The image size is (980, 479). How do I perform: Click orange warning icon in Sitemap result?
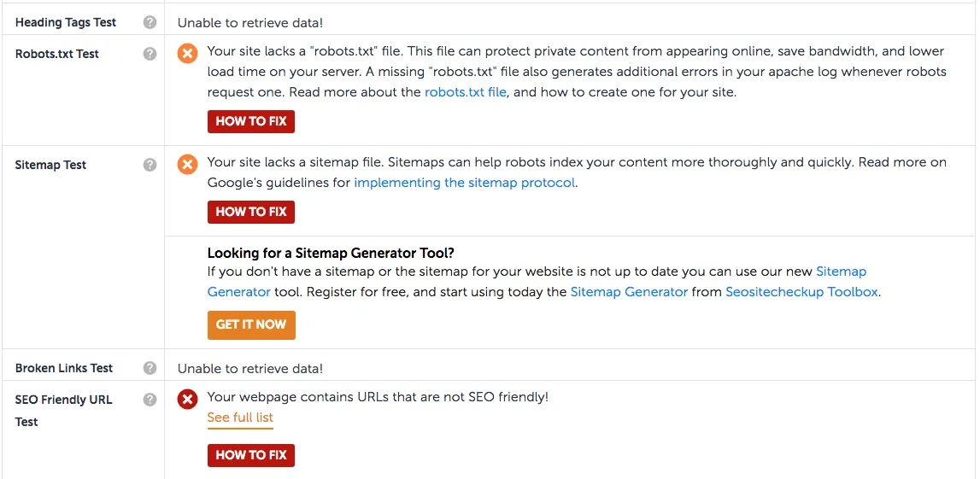point(187,165)
